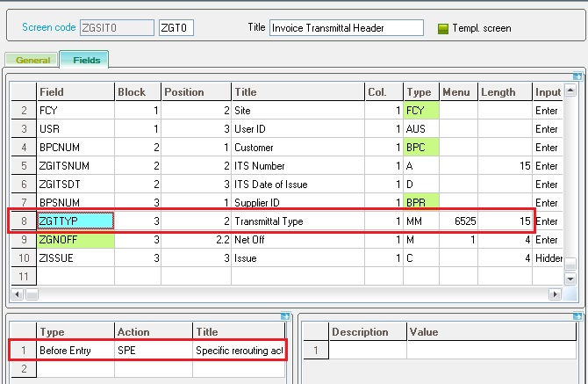588x384 pixels.
Task: Select row number 11 header
Action: (24, 276)
